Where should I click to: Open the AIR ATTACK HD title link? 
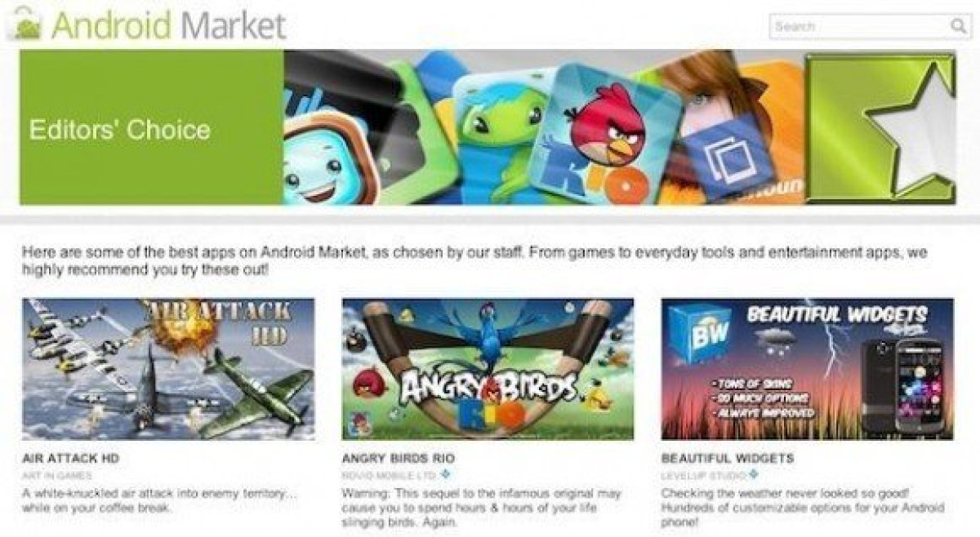coord(71,459)
